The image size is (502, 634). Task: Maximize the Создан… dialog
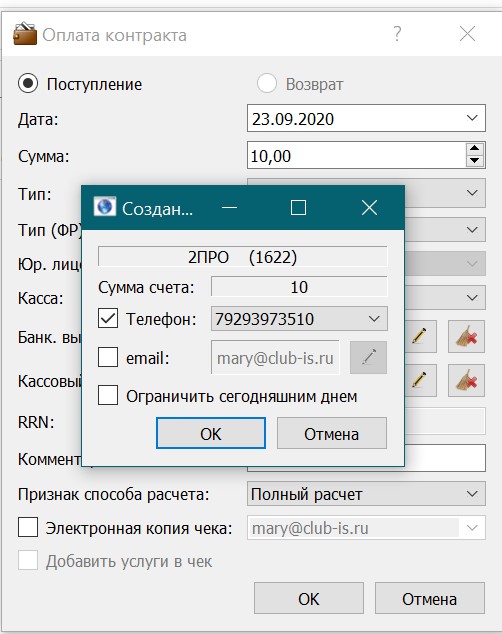(298, 208)
